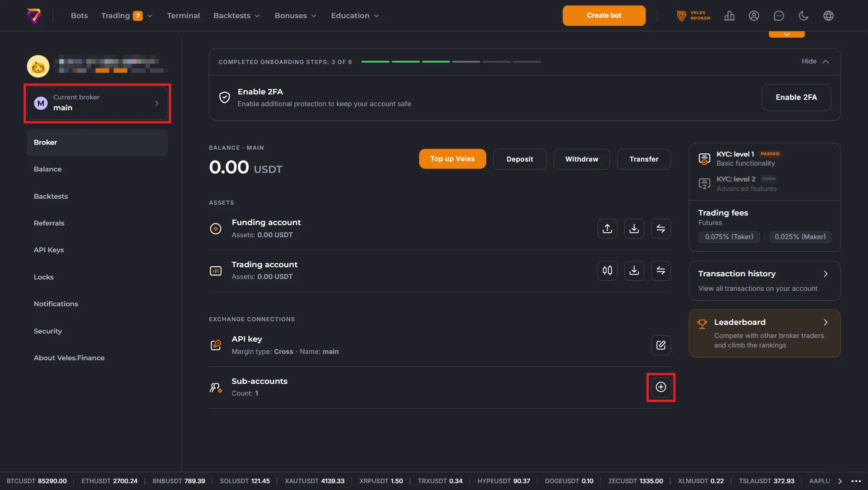868x490 pixels.
Task: Click the Veles logo in top bar
Action: (34, 15)
